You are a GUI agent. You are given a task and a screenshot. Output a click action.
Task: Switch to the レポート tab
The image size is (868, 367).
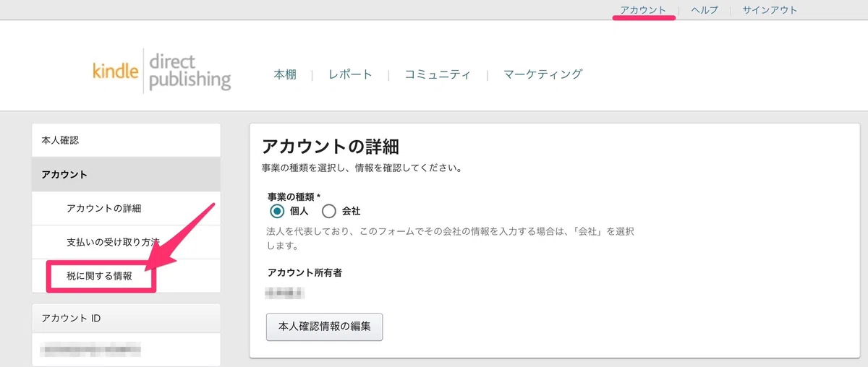click(350, 74)
